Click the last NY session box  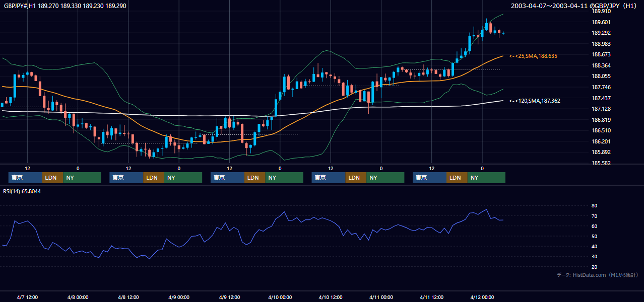pos(486,178)
